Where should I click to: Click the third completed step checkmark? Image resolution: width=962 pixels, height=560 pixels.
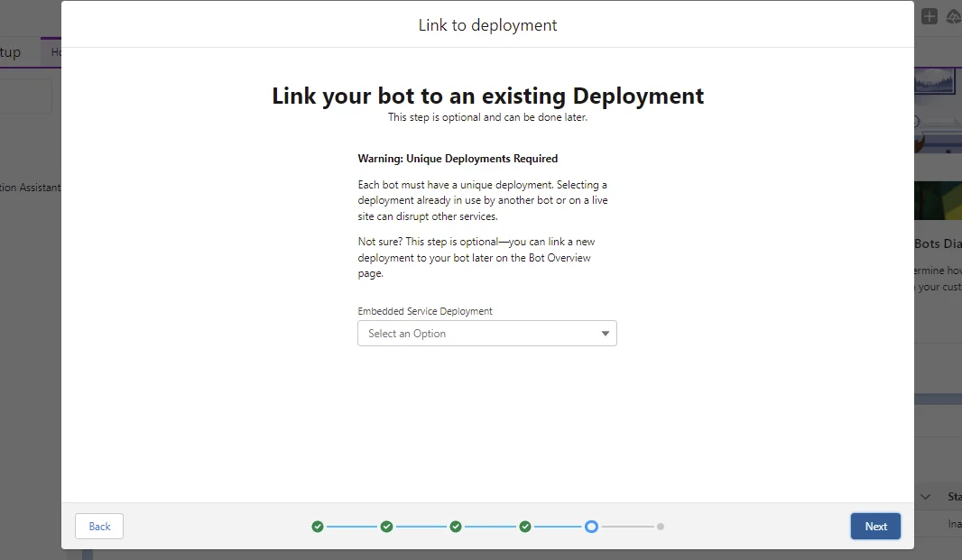[456, 526]
